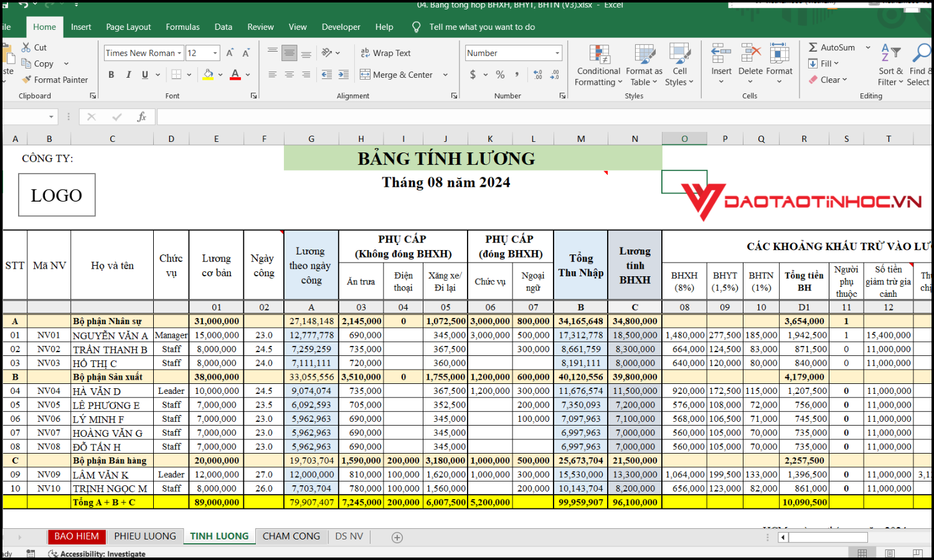Click the Merge & Center icon
Image resolution: width=934 pixels, height=560 pixels.
click(x=365, y=75)
